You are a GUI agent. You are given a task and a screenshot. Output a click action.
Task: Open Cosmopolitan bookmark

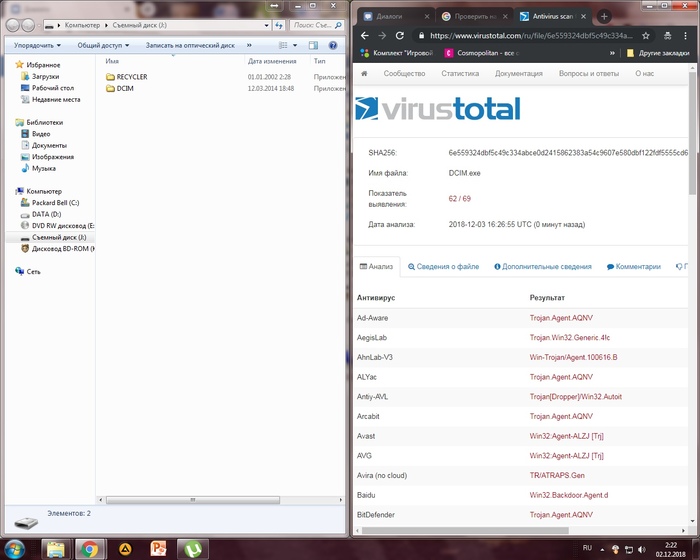(x=482, y=53)
